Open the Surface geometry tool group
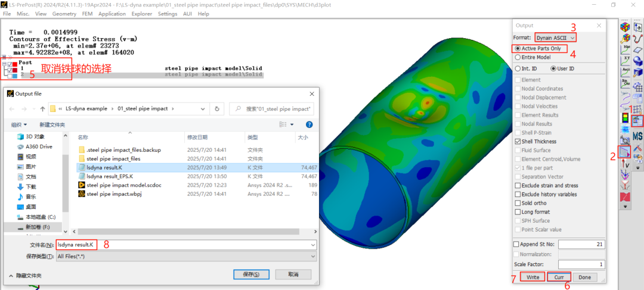Screen dimensions: 644x290 click(638, 49)
